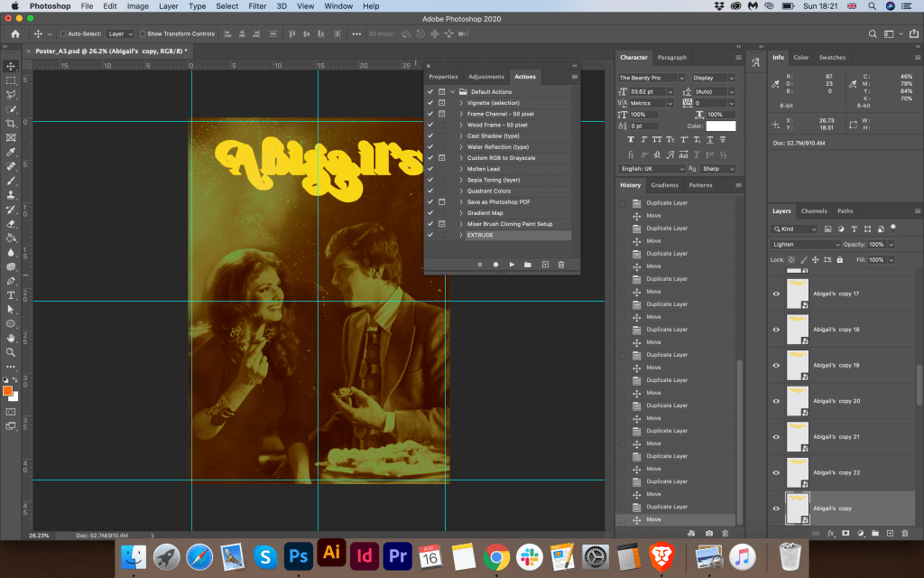This screenshot has height=578, width=924.
Task: Expand the Vignette (selection) action
Action: (460, 103)
